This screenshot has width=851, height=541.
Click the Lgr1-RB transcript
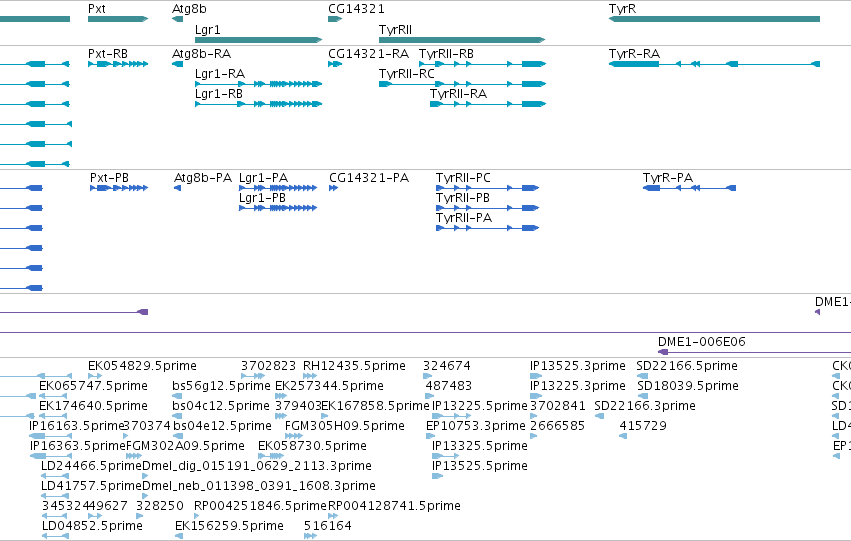tap(258, 104)
